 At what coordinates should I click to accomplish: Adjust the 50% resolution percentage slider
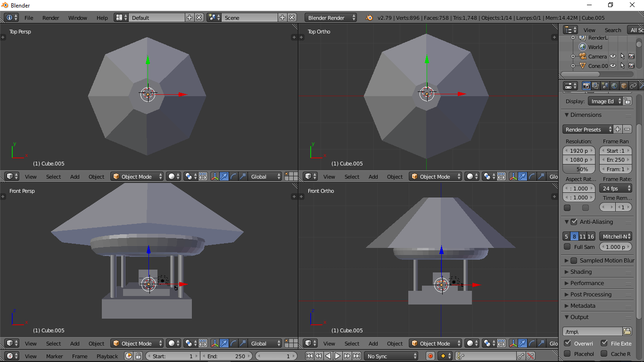578,169
